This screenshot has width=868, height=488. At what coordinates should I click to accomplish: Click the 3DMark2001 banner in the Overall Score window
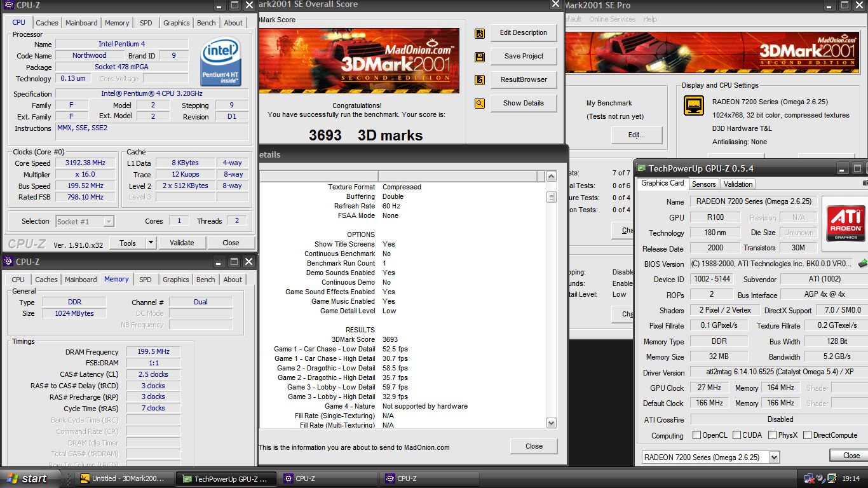pyautogui.click(x=360, y=61)
